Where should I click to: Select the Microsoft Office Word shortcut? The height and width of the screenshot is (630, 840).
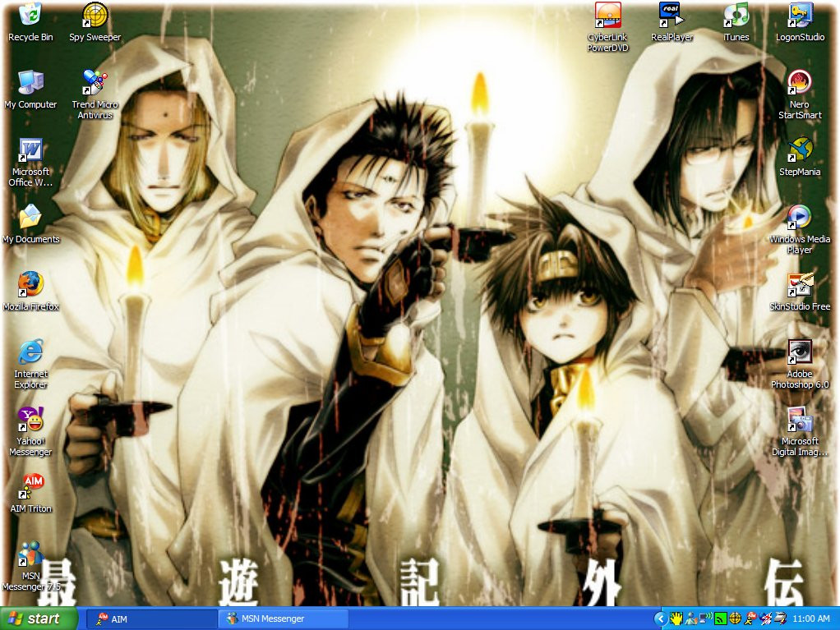pyautogui.click(x=30, y=162)
